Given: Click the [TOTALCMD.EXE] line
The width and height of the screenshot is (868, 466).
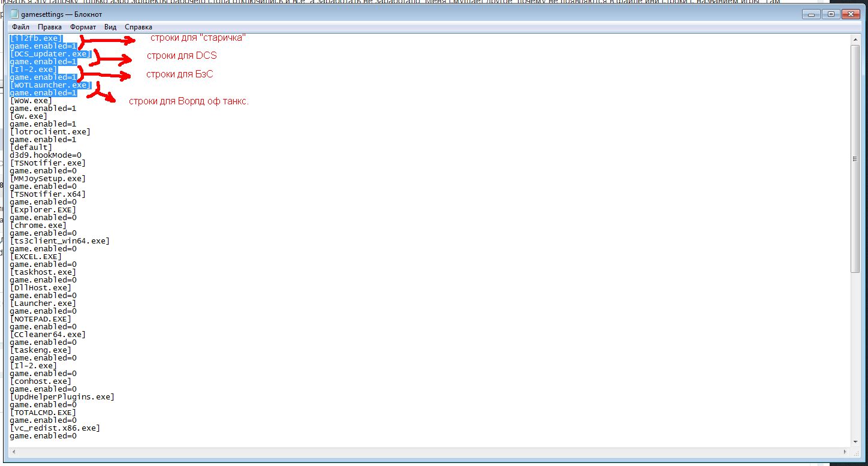Looking at the screenshot, I should coord(43,412).
